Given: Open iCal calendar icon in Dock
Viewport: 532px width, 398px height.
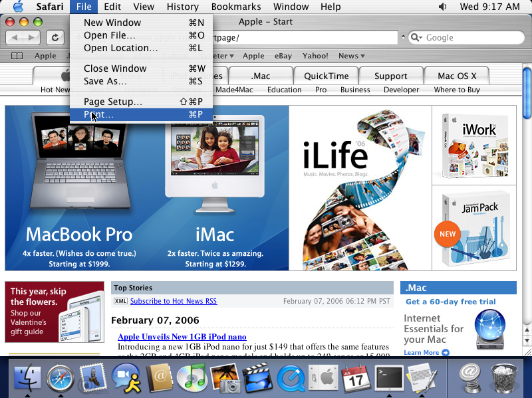Looking at the screenshot, I should [x=356, y=377].
